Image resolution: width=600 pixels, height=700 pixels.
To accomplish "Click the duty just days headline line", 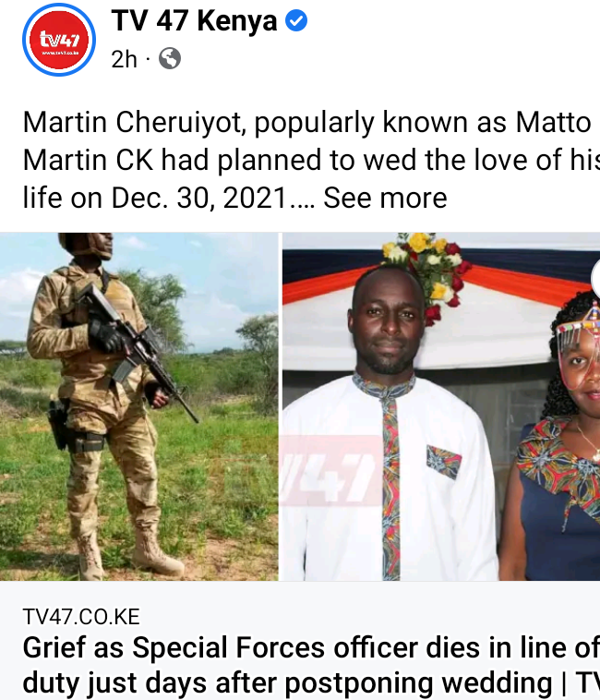I will click(x=311, y=682).
